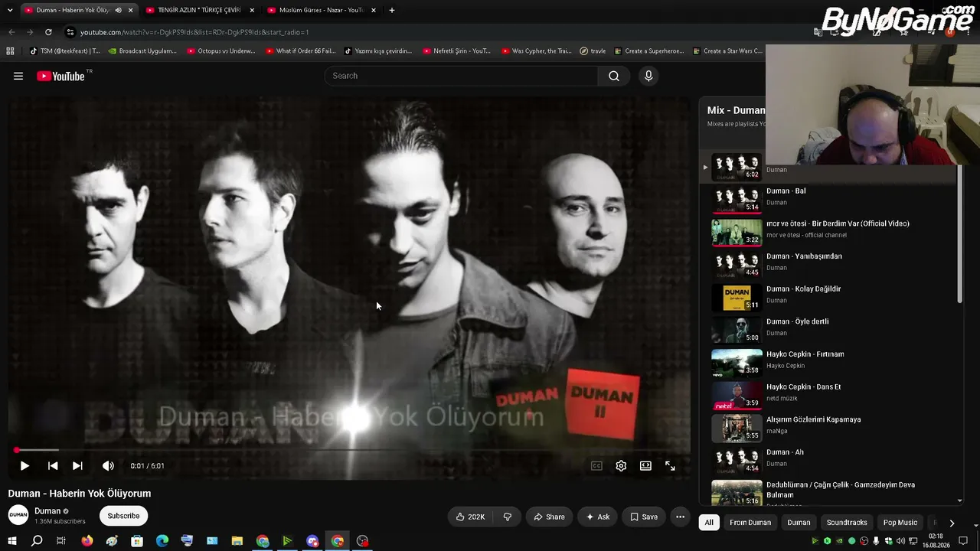Viewport: 980px width, 551px height.
Task: Launch Firefox from the taskbar
Action: coord(87,541)
